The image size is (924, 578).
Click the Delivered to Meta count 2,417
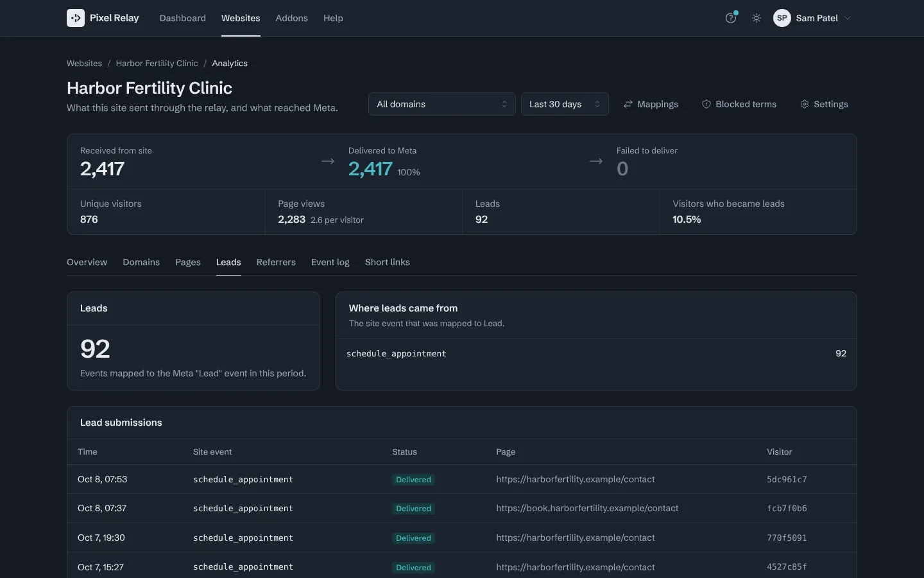[370, 169]
